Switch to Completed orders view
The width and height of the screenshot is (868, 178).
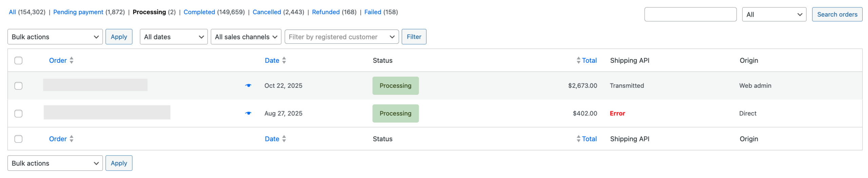click(x=199, y=12)
